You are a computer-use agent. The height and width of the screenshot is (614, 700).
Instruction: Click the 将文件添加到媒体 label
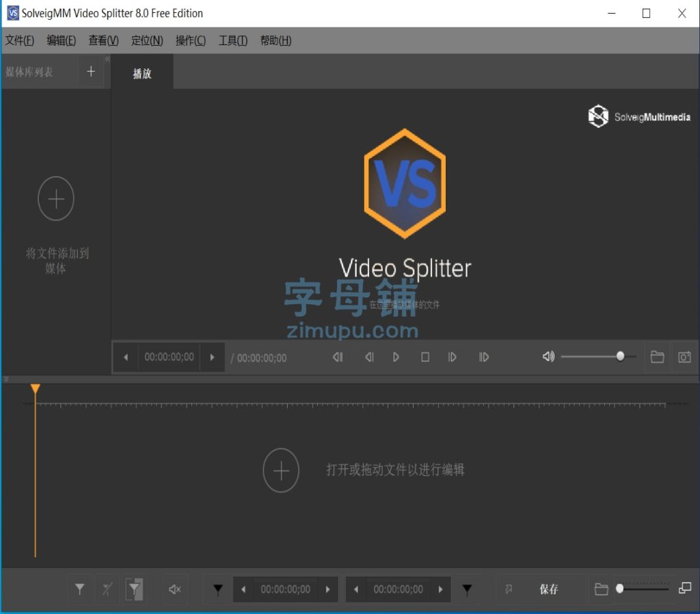[57, 261]
